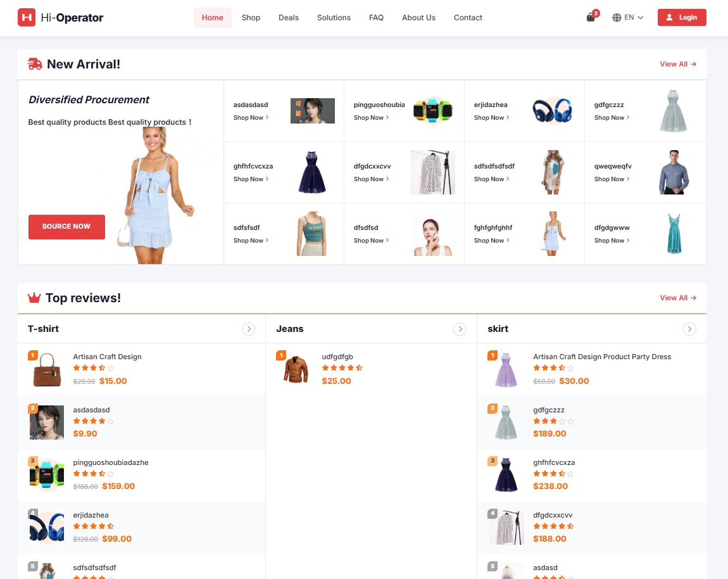Viewport: 728px width, 579px height.
Task: Open the Shop menu item
Action: (251, 18)
